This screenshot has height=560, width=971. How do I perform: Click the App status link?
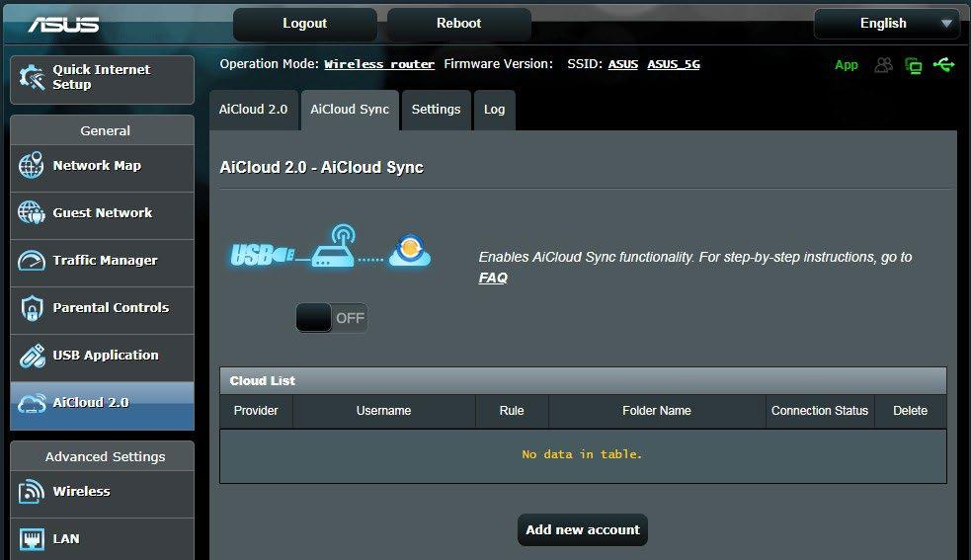point(846,64)
